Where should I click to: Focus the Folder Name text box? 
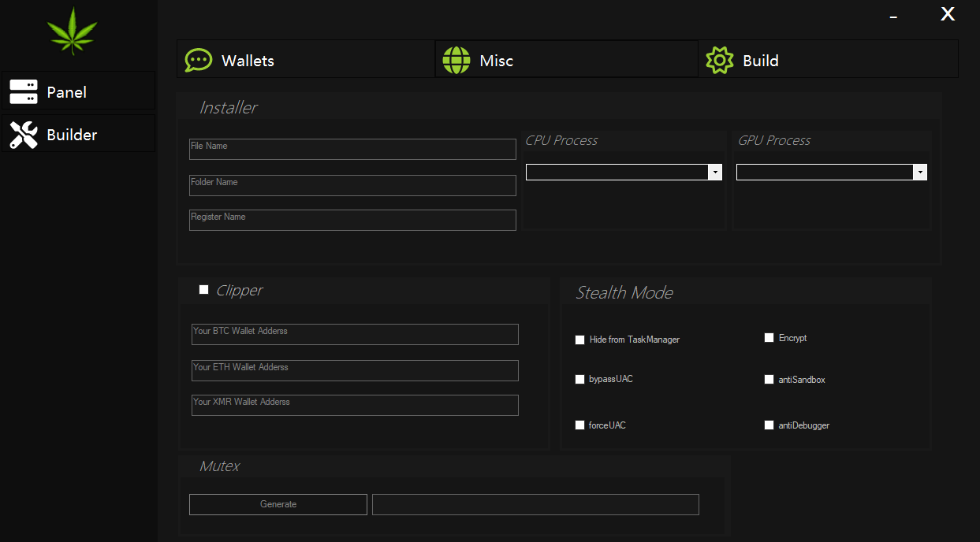point(352,185)
